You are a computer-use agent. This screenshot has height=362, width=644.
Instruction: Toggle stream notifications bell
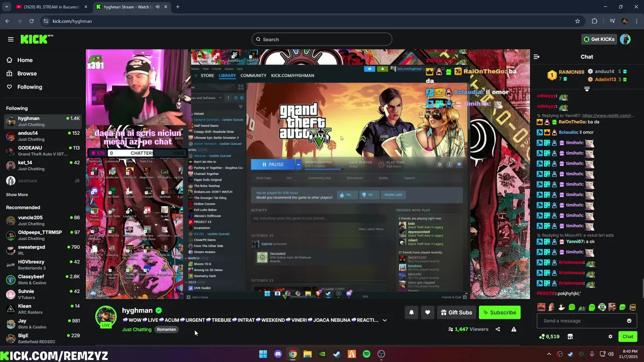pyautogui.click(x=412, y=312)
